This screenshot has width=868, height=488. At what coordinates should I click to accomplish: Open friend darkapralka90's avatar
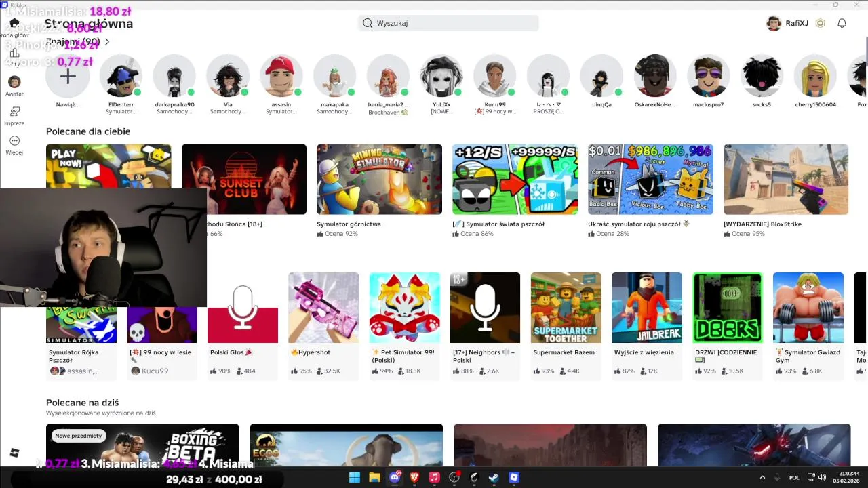(174, 77)
